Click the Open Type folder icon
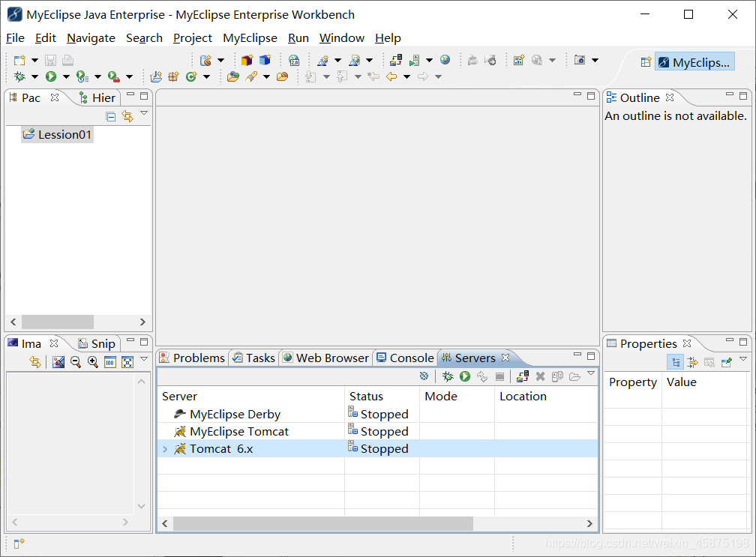Screen dimensions: 756x557 tap(233, 76)
